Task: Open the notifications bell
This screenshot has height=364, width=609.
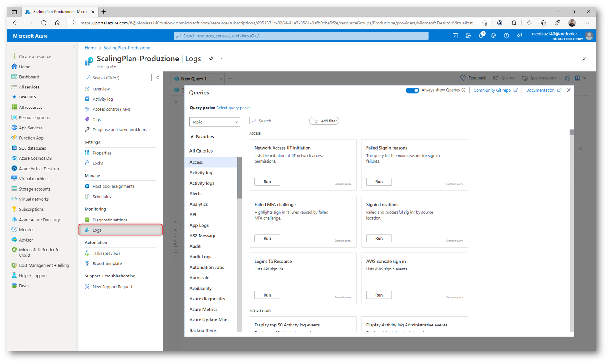Action: tap(481, 36)
